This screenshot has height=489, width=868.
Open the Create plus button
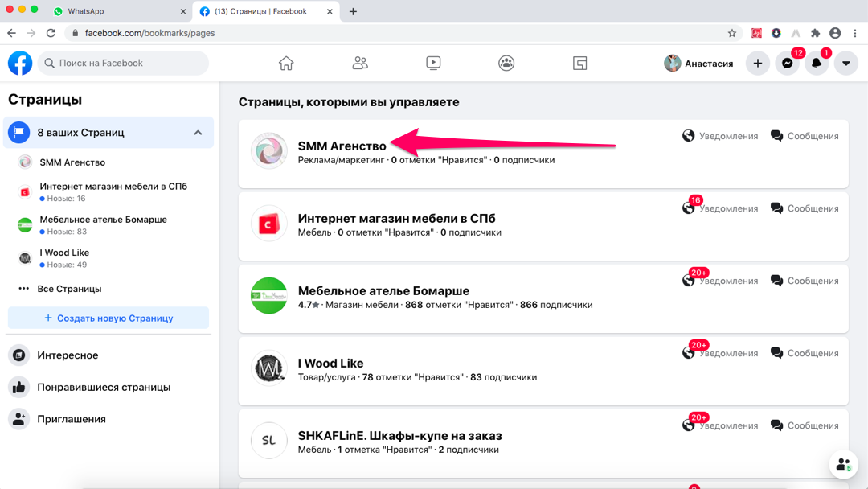pyautogui.click(x=758, y=63)
